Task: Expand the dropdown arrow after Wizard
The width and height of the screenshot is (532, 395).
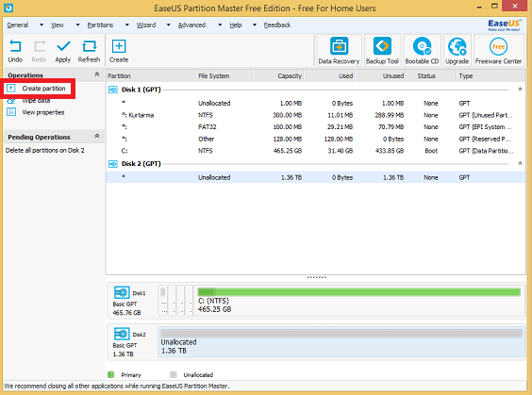Action: (168, 25)
